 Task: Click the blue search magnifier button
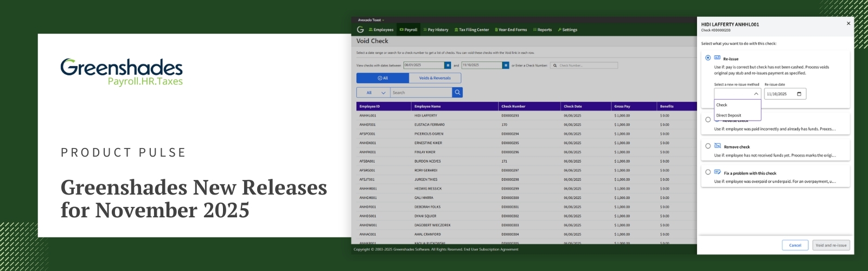tap(457, 93)
